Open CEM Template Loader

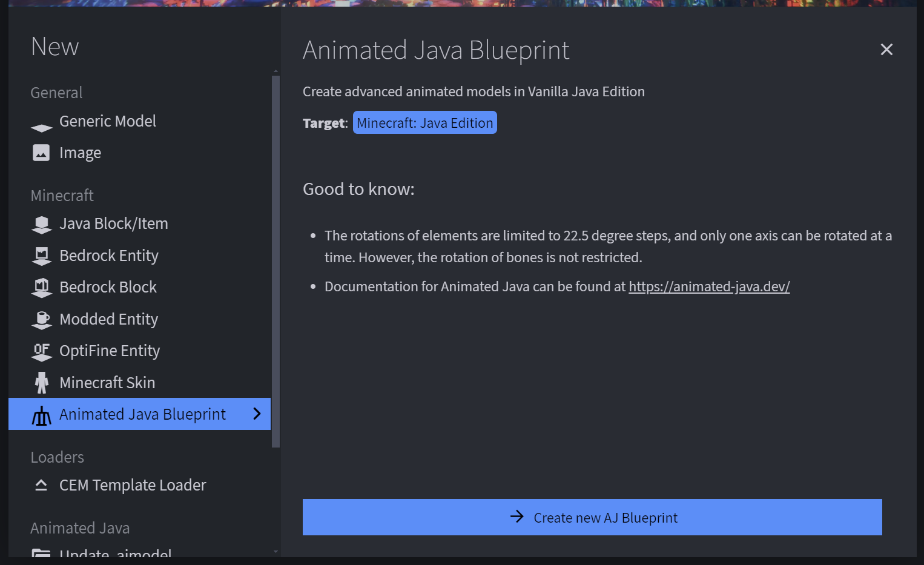(140, 485)
